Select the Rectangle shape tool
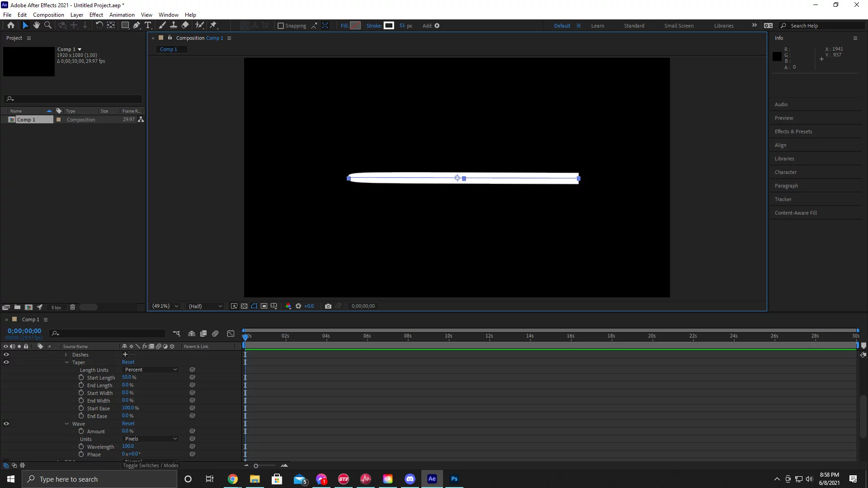This screenshot has height=488, width=868. [125, 26]
